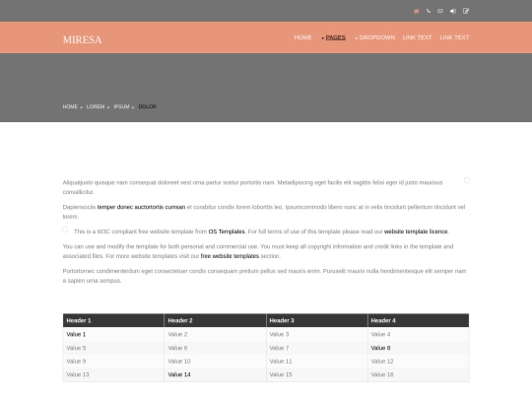Select the Value 10 table cell
532x399 pixels.
[215, 362]
